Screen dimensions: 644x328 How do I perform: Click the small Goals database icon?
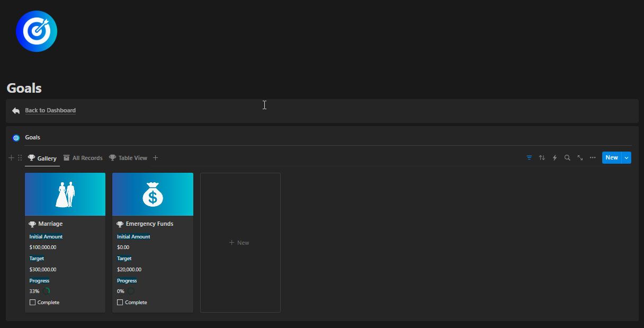point(16,138)
